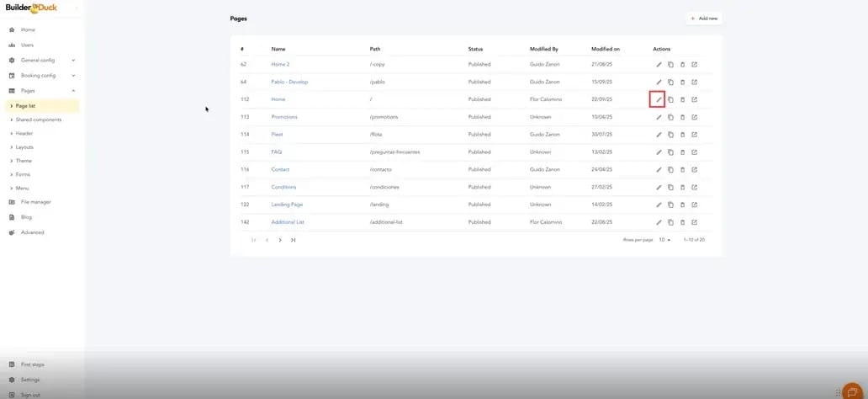Delete the Fleet page using trash icon
868x399 pixels.
pyautogui.click(x=682, y=135)
